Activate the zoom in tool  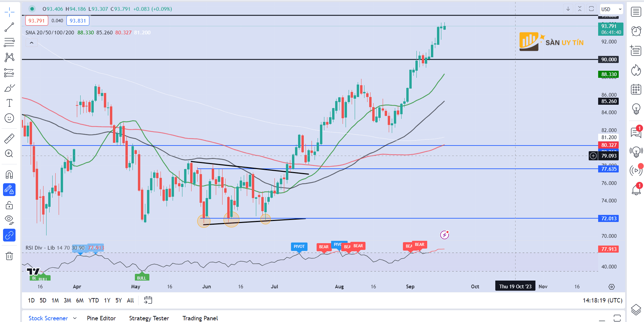click(x=9, y=154)
